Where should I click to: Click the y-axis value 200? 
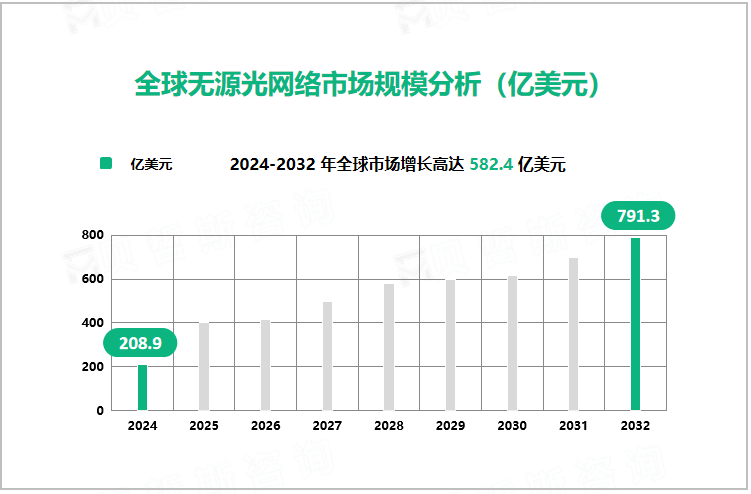coord(92,367)
